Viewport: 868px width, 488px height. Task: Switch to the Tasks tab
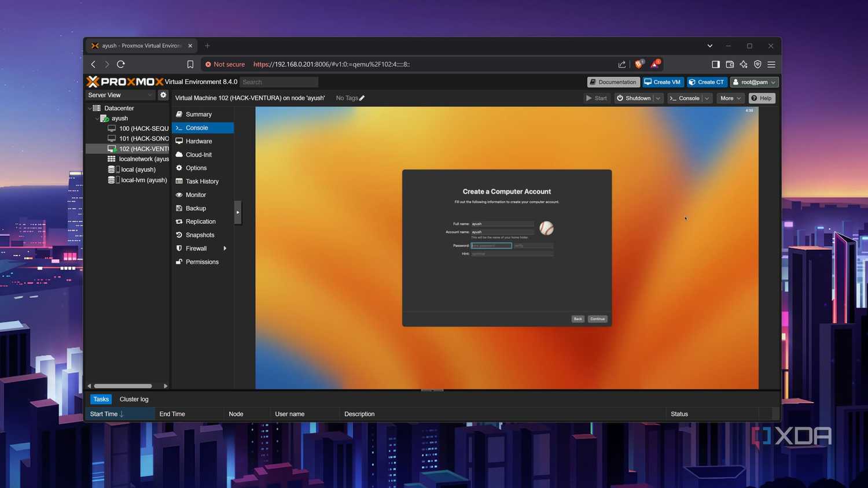tap(101, 400)
